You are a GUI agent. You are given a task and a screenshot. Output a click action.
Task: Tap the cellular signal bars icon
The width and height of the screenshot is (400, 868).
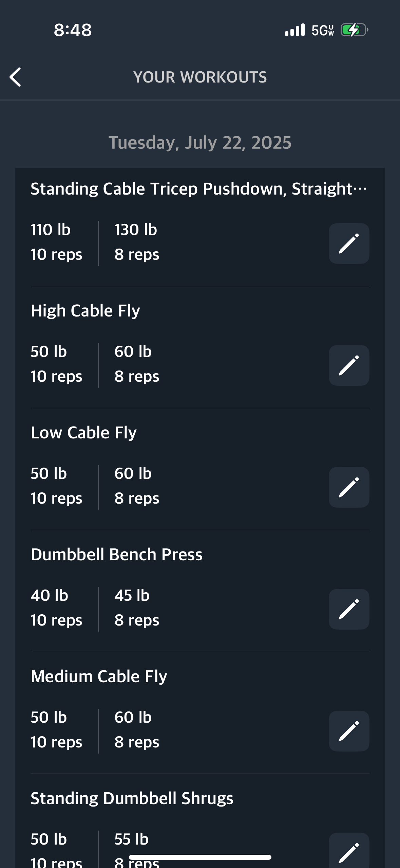point(295,30)
